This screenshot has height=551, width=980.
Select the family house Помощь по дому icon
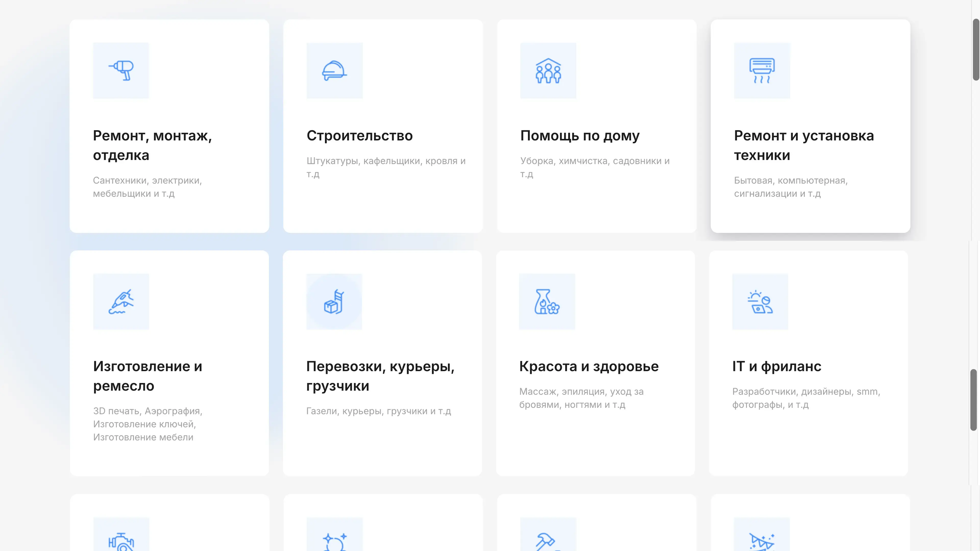tap(548, 71)
